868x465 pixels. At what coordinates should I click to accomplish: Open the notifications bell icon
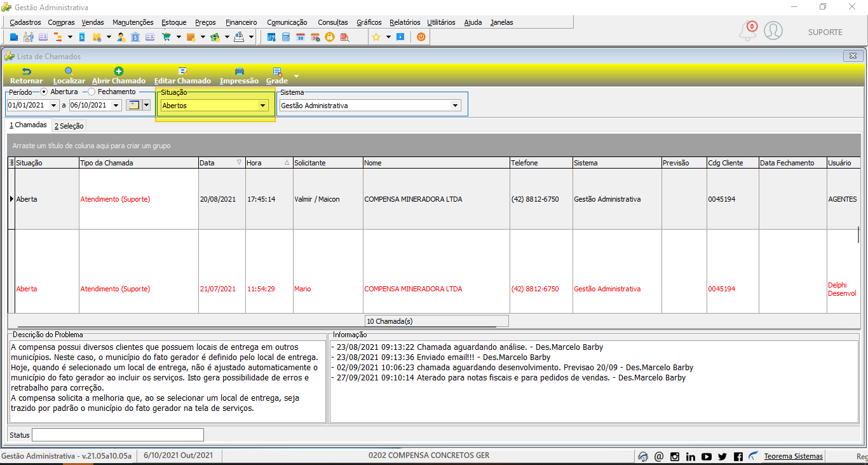(x=748, y=31)
